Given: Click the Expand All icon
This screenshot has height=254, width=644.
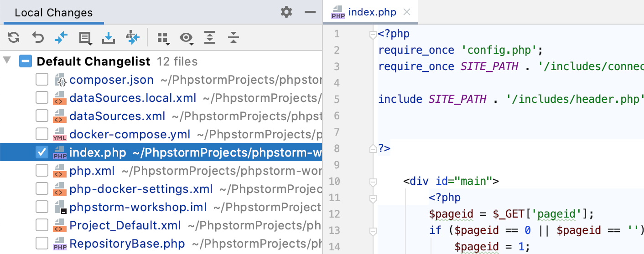Looking at the screenshot, I should point(210,37).
